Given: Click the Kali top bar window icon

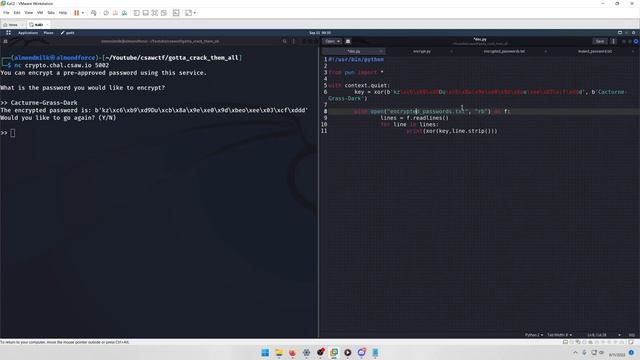Looking at the screenshot, I should (620, 33).
